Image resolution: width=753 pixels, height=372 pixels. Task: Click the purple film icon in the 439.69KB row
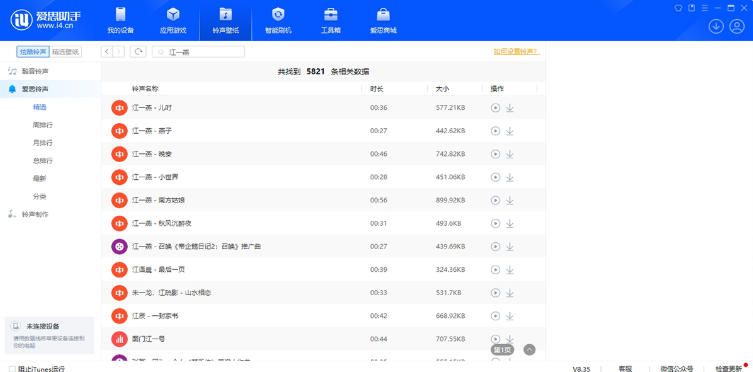point(119,246)
